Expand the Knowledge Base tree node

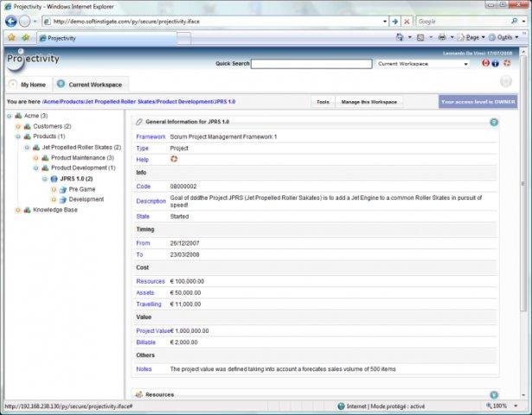18,210
